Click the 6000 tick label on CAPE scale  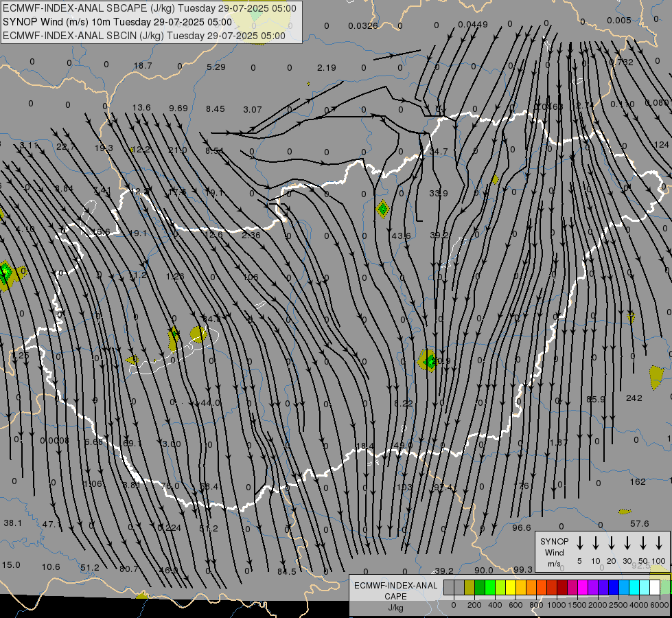point(660,605)
